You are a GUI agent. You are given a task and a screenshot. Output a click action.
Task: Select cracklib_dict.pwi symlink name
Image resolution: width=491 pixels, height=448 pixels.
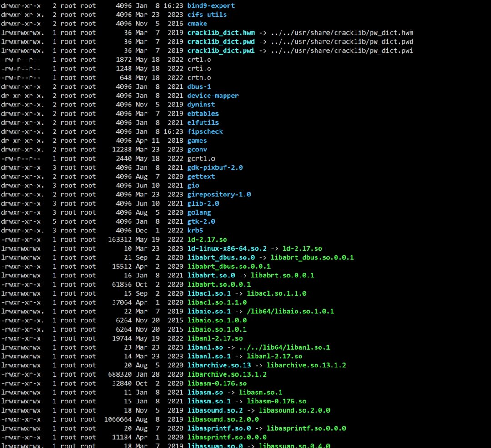(x=221, y=51)
